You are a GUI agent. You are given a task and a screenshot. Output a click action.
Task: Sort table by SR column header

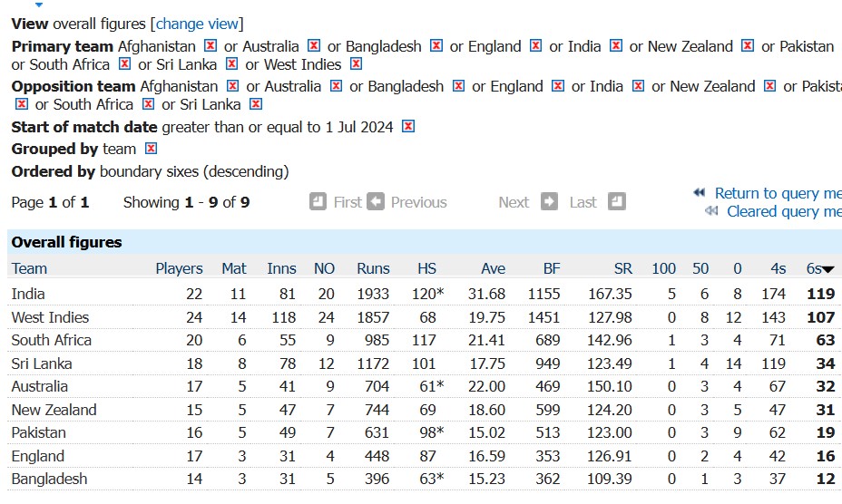tap(623, 268)
